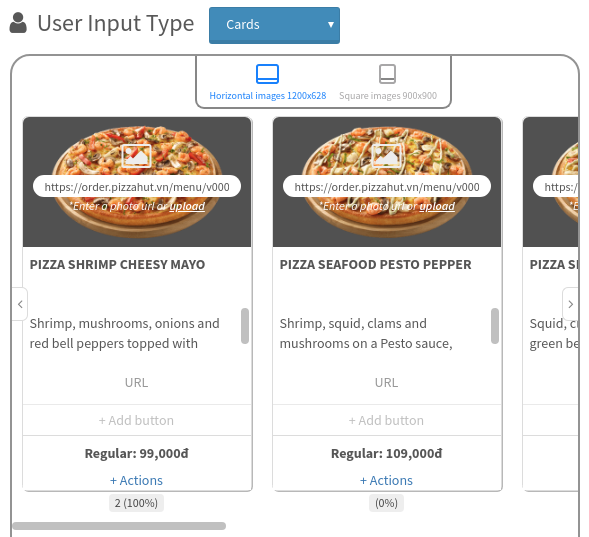
Task: Click the 'Regular: 99,000đ' button
Action: (137, 453)
